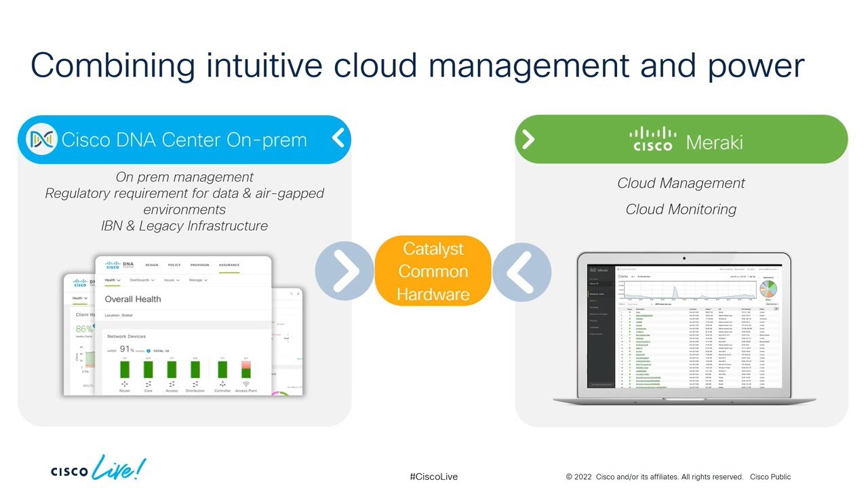The width and height of the screenshot is (868, 488).
Task: Click the Access device icon
Action: click(172, 384)
